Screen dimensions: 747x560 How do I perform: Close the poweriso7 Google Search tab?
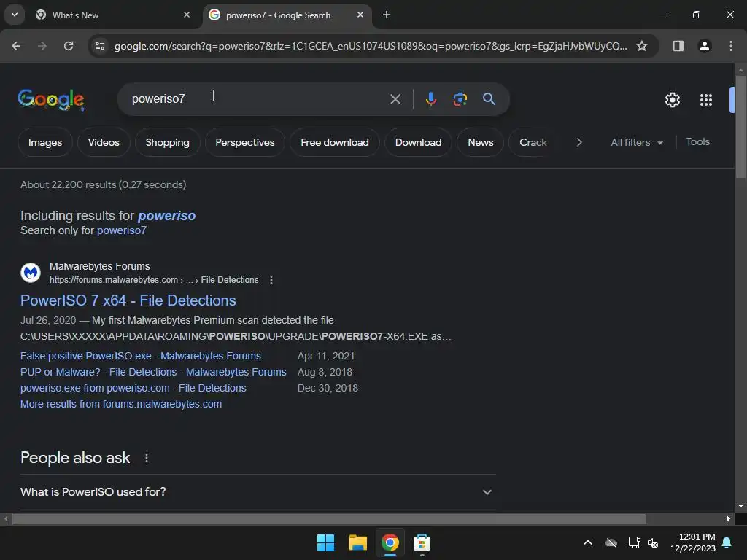click(x=360, y=15)
